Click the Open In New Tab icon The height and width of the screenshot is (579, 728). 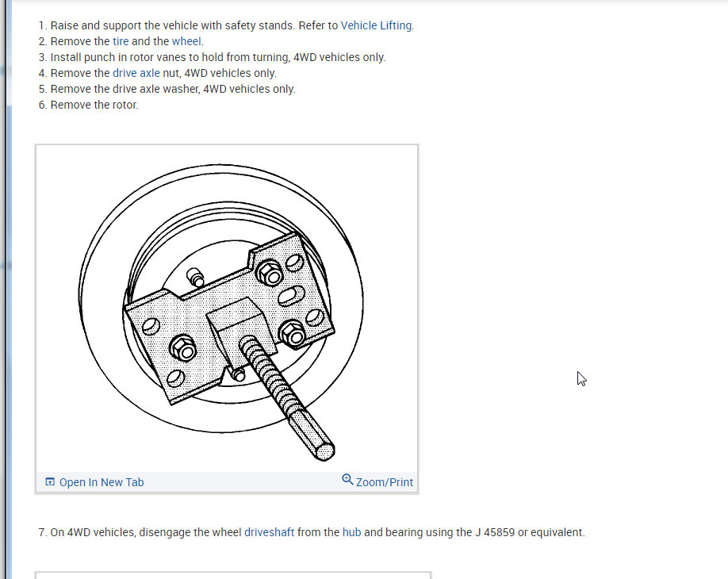tap(50, 482)
